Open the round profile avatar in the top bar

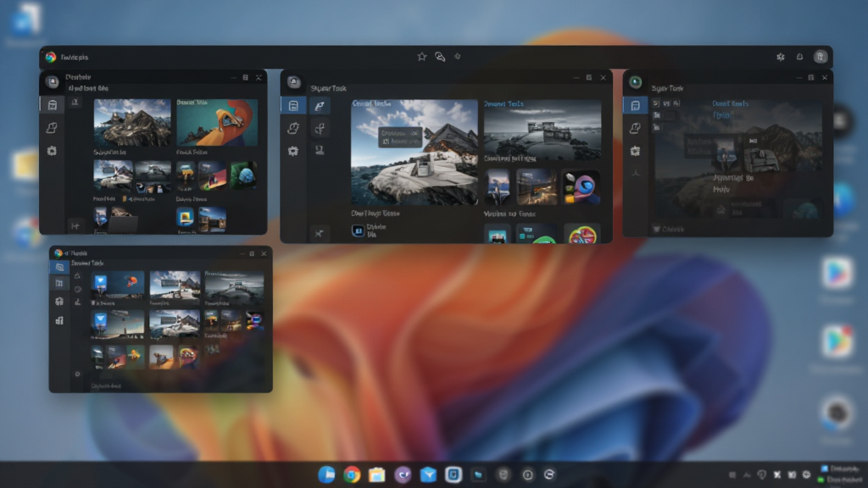point(820,57)
